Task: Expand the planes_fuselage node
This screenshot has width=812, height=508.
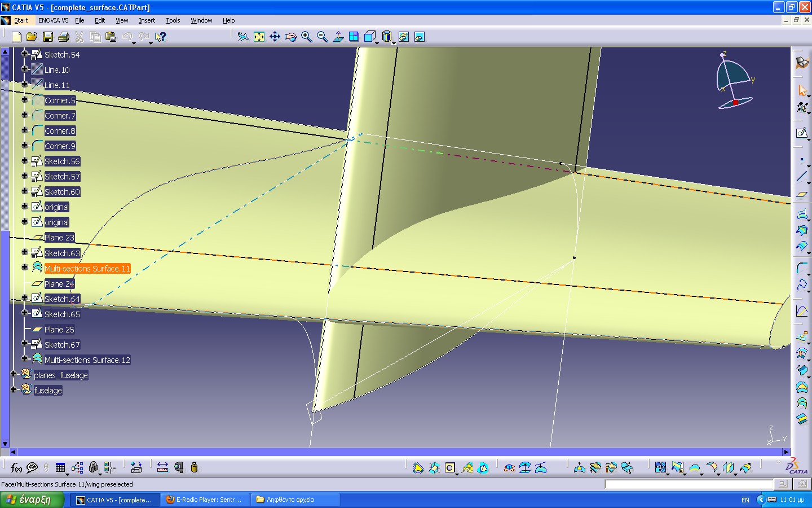Action: (14, 374)
